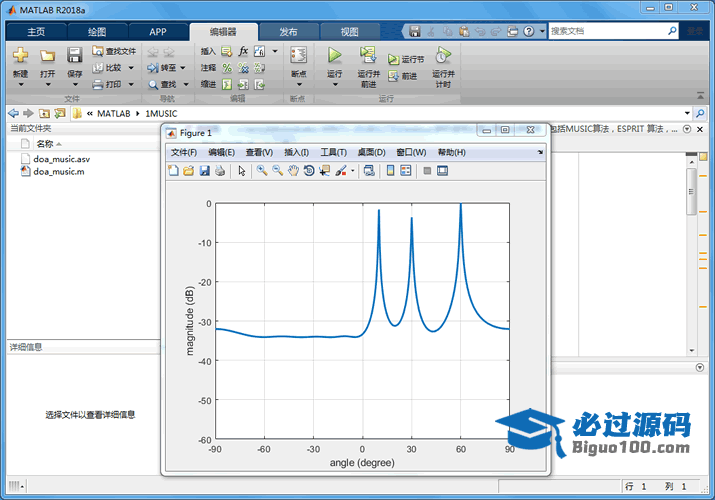The height and width of the screenshot is (500, 715).
Task: Open the Breakpoints (断点) dropdown arrow
Action: coord(299,85)
